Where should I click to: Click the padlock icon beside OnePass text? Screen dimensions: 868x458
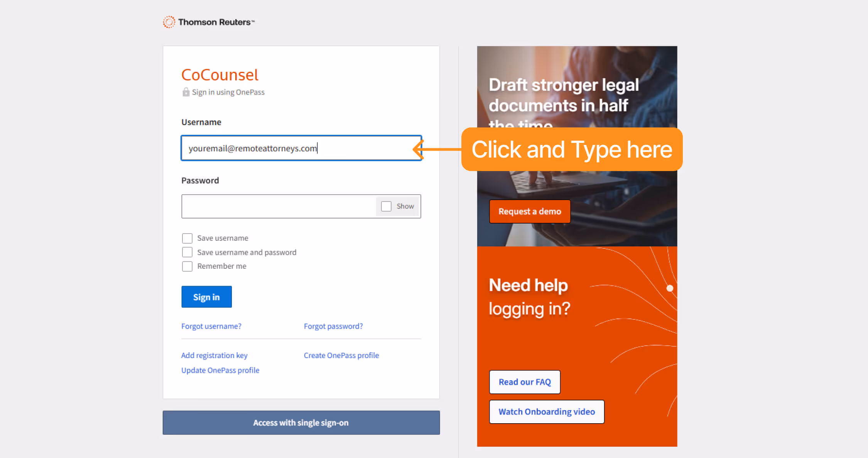186,92
